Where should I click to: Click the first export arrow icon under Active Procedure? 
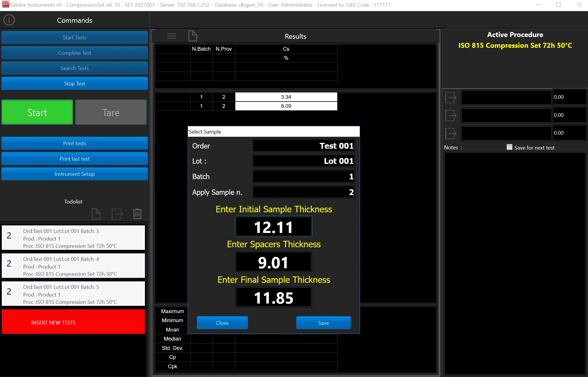tap(451, 97)
